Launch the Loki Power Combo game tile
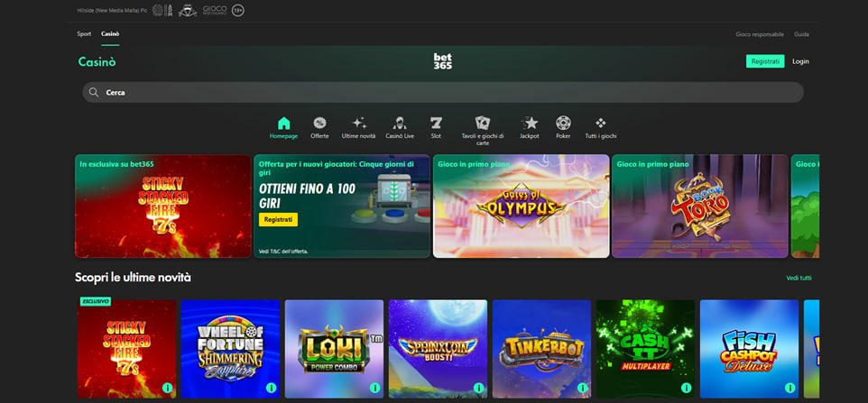This screenshot has width=868, height=403. pos(335,349)
